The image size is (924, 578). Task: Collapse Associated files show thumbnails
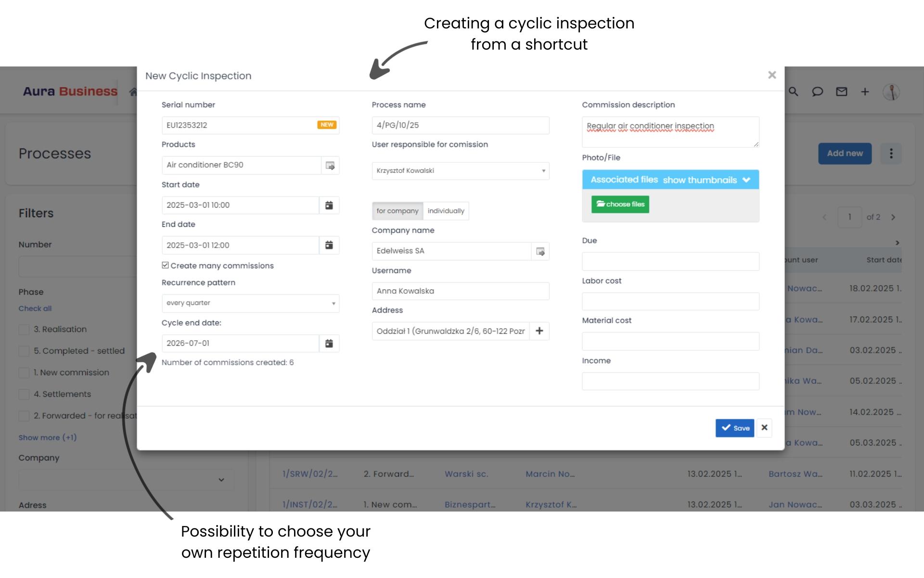pyautogui.click(x=746, y=180)
